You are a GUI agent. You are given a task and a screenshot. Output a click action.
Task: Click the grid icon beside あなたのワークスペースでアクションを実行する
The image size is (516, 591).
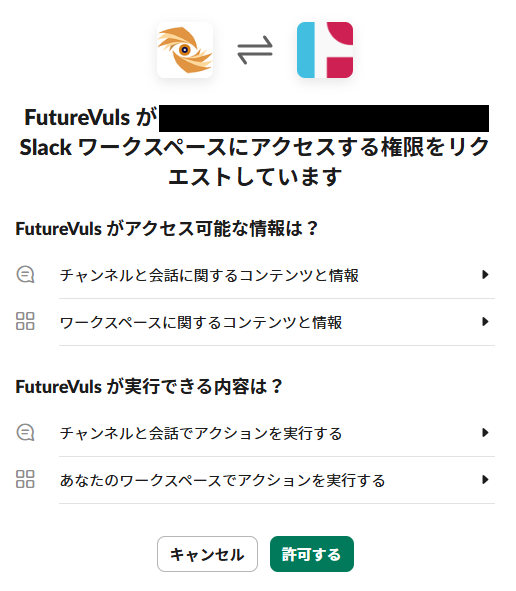point(25,479)
